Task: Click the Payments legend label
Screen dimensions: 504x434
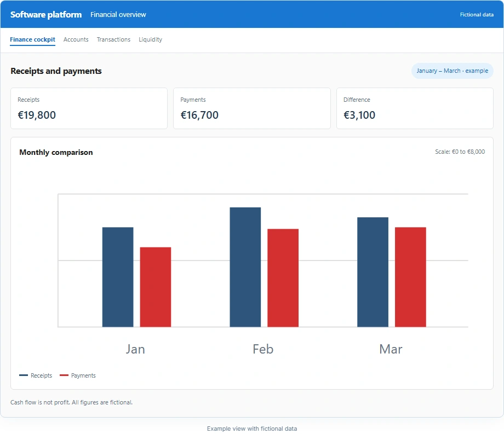Action: pyautogui.click(x=83, y=375)
